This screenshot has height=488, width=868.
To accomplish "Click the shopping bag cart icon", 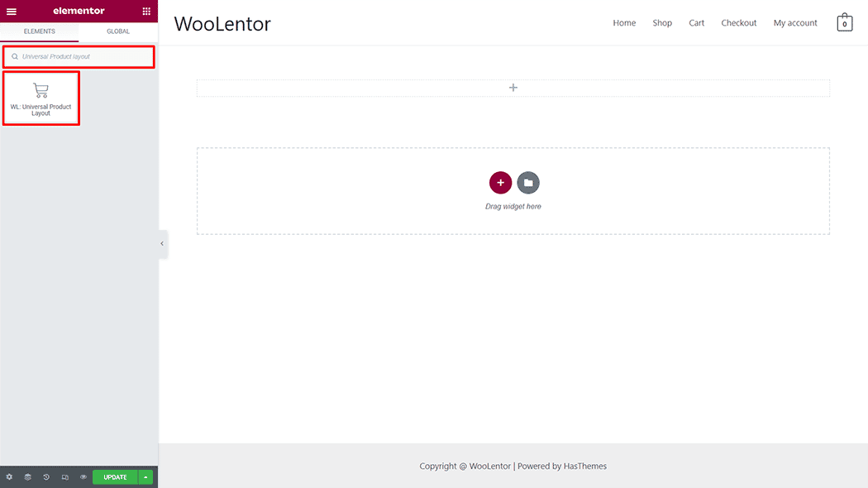I will tap(844, 22).
